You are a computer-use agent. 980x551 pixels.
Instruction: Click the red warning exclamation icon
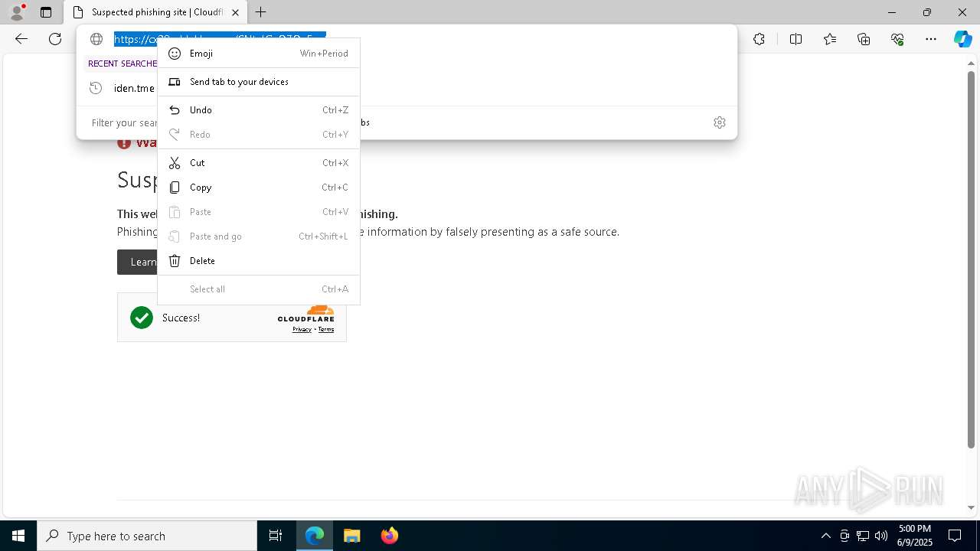coord(124,142)
